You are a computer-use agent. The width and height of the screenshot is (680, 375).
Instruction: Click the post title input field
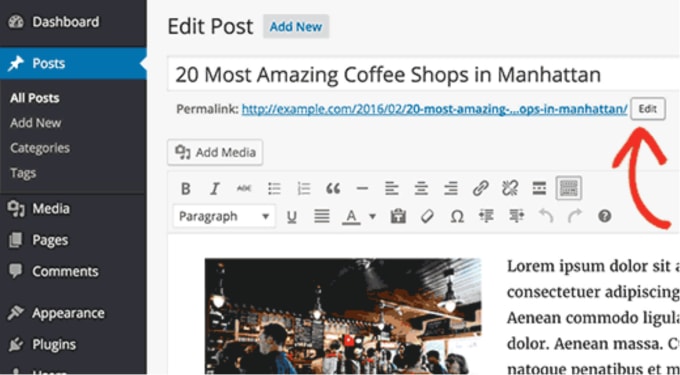[x=423, y=74]
